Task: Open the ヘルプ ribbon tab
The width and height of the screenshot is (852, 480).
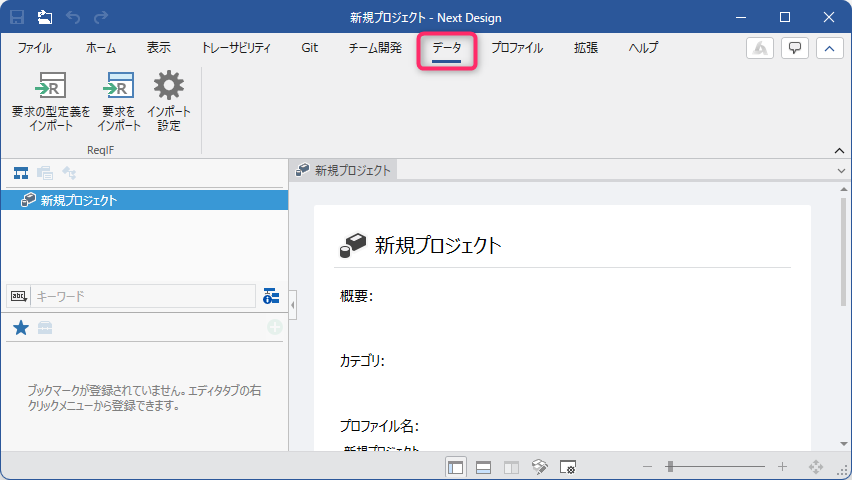Action: [643, 48]
